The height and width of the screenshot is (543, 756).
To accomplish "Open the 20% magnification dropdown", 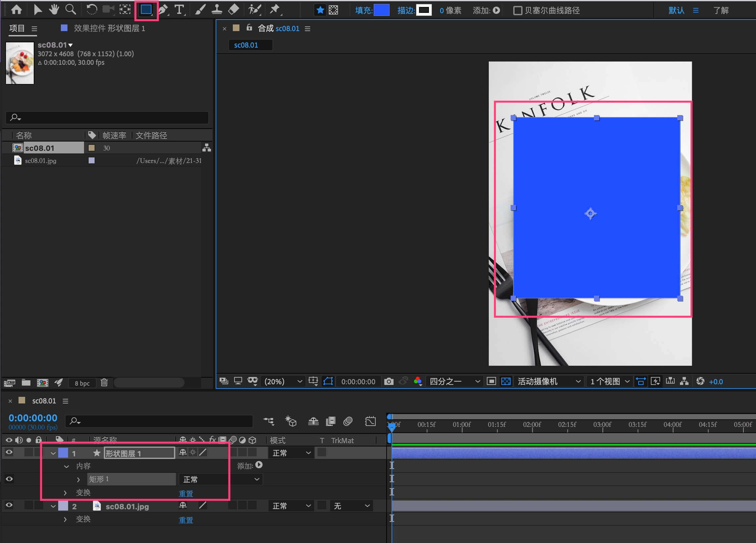I will click(283, 381).
